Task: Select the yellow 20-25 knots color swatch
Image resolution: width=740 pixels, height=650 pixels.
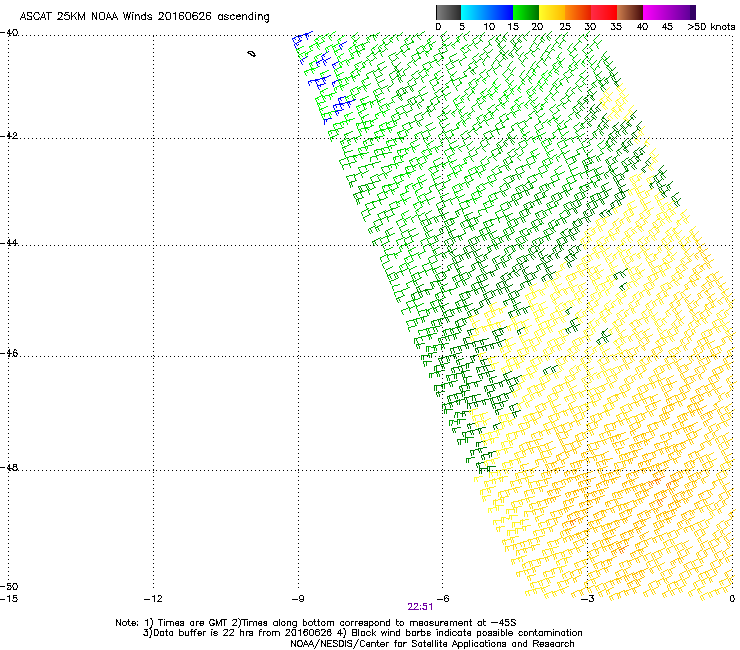Action: (x=552, y=12)
